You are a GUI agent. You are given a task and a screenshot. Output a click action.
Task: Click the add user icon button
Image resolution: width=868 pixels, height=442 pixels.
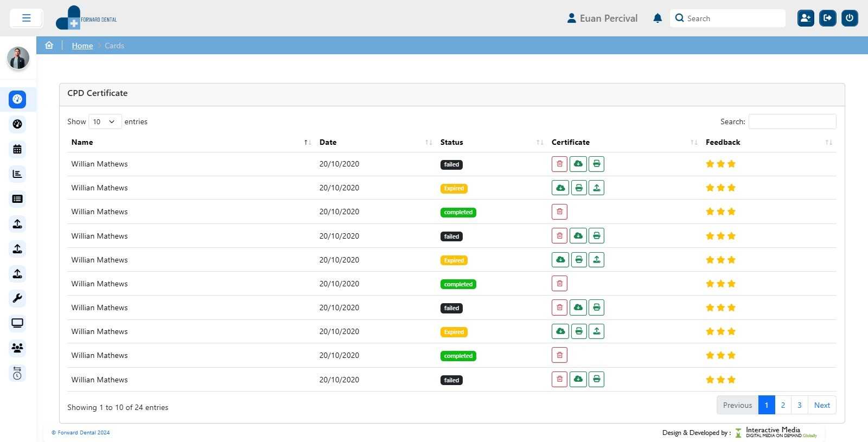click(x=806, y=18)
